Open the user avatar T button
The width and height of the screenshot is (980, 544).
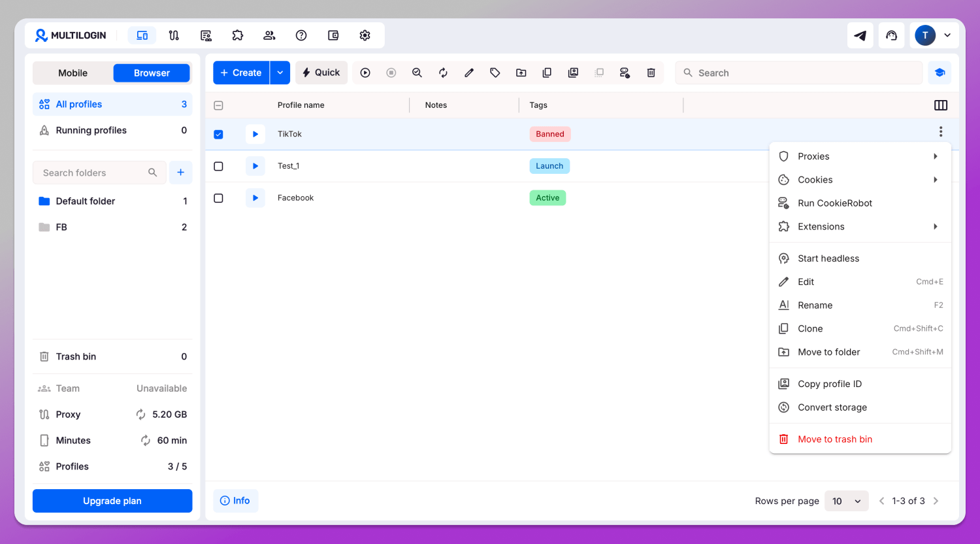pos(925,35)
